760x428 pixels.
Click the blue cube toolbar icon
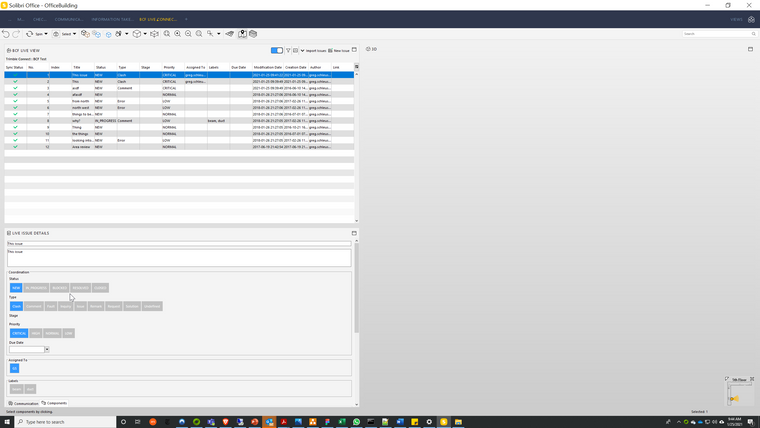pos(108,34)
